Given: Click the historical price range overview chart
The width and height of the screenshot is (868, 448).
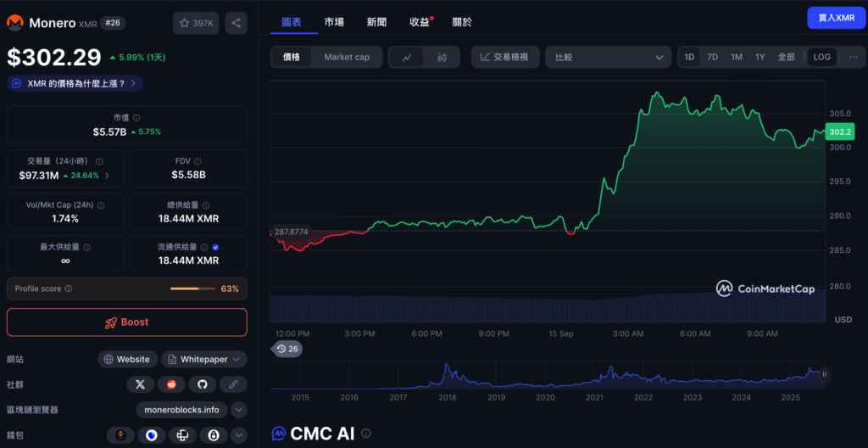Looking at the screenshot, I should click(547, 375).
